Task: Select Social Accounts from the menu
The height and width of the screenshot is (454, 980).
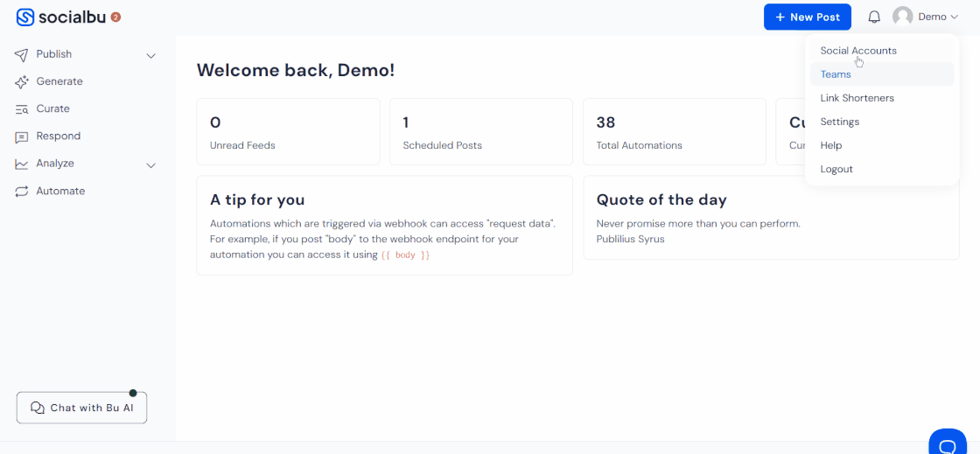Action: [858, 51]
